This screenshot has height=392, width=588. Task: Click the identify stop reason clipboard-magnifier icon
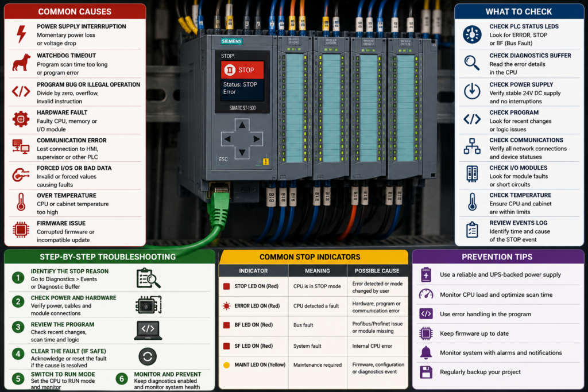(149, 278)
